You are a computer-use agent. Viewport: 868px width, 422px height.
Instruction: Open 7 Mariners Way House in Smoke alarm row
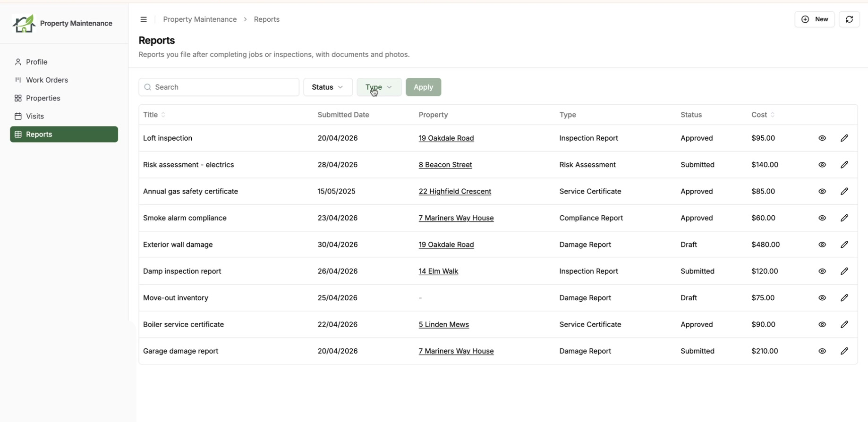tap(456, 218)
